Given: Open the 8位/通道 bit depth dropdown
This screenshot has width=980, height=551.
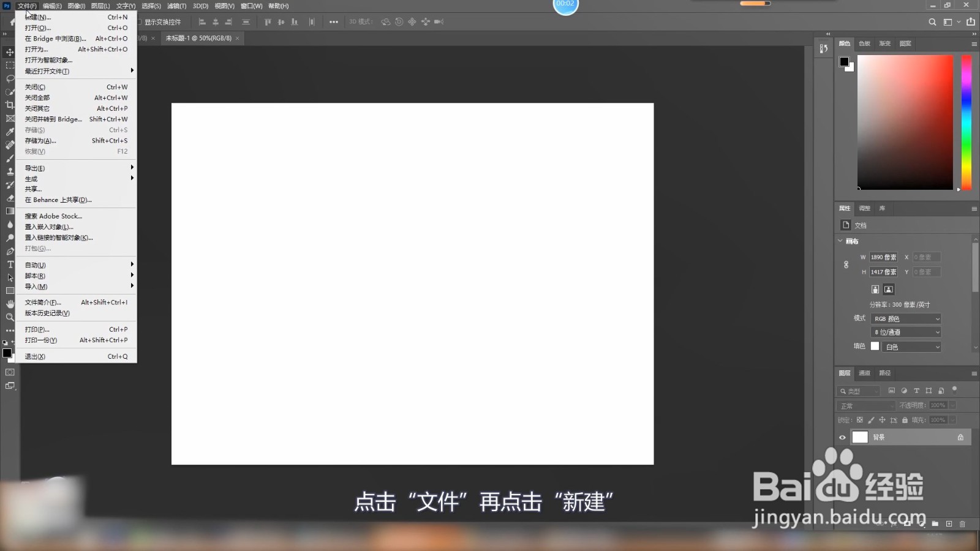Looking at the screenshot, I should [906, 332].
